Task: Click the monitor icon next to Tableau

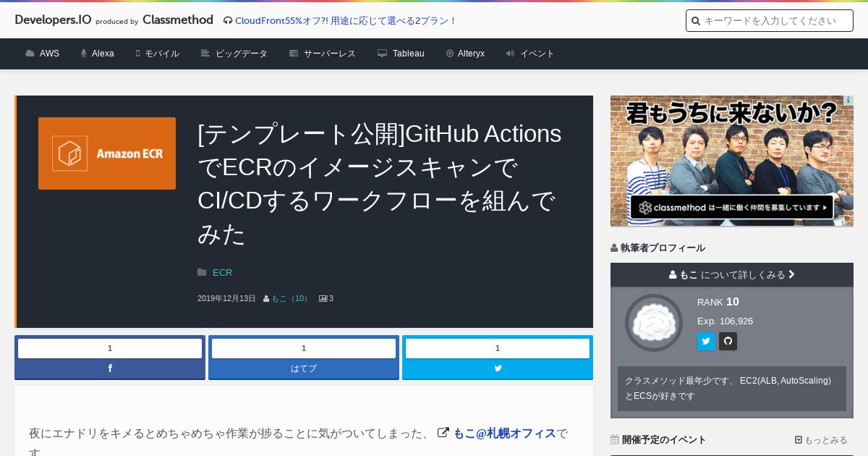Action: click(x=382, y=54)
